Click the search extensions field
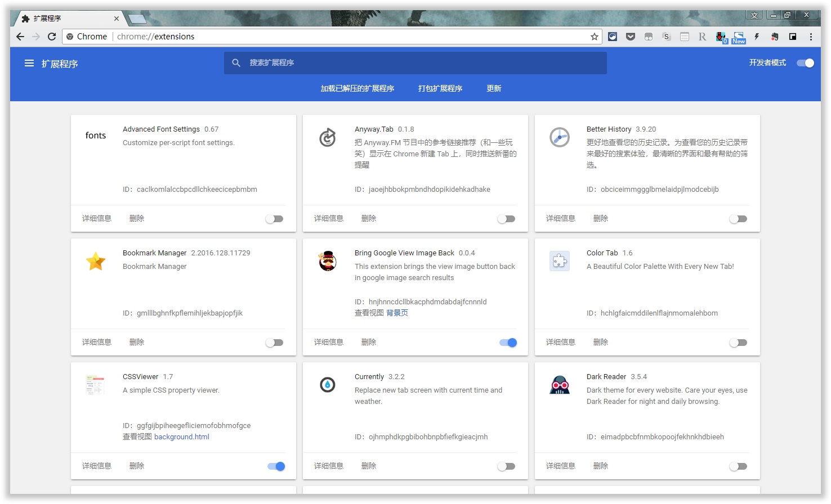The width and height of the screenshot is (831, 504). 415,63
